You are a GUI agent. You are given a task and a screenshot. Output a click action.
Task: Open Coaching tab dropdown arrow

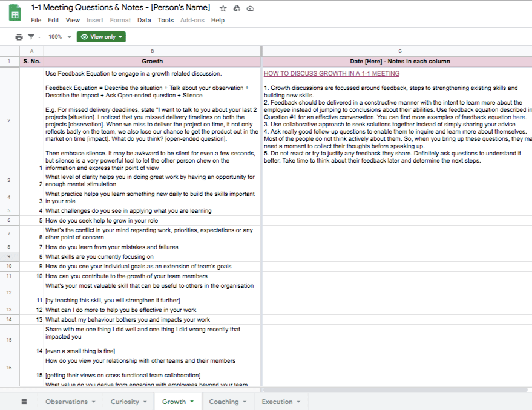(x=245, y=402)
